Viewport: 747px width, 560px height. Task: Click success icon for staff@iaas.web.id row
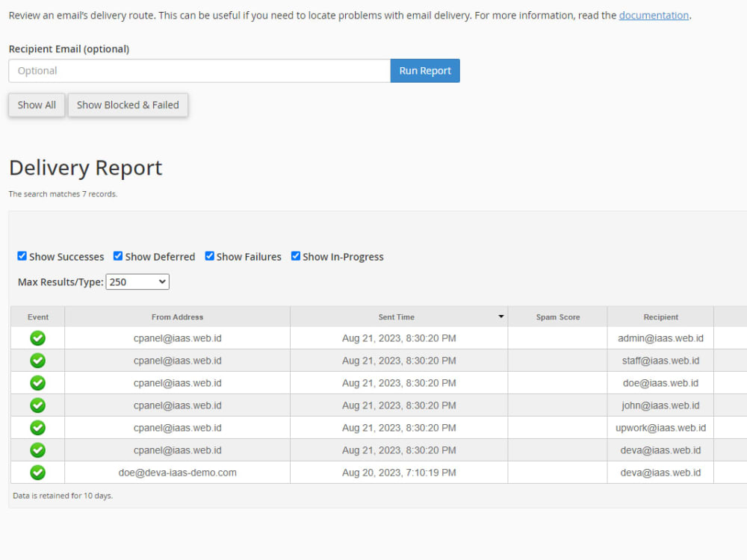pyautogui.click(x=37, y=361)
